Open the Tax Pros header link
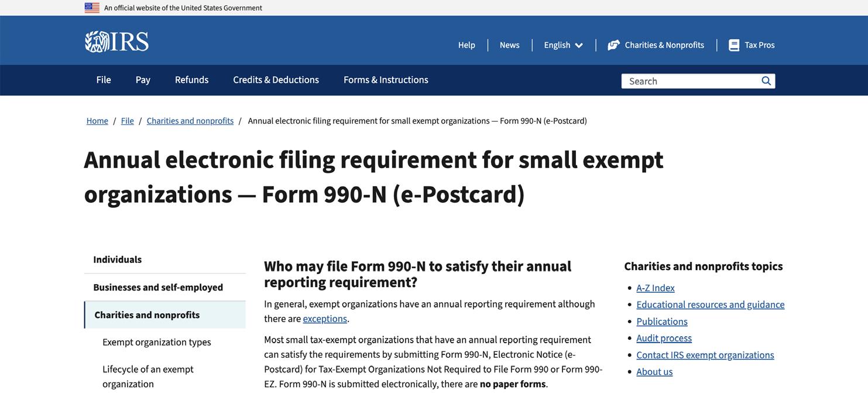This screenshot has height=393, width=868. [760, 45]
